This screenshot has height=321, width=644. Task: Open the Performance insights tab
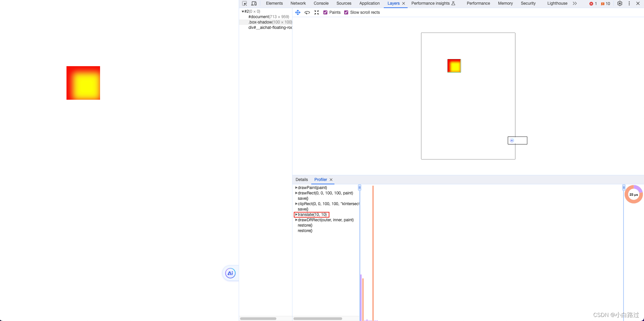pyautogui.click(x=433, y=3)
